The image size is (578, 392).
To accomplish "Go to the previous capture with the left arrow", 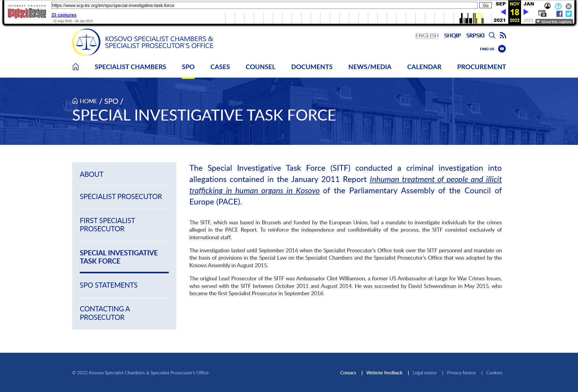I will pos(503,12).
